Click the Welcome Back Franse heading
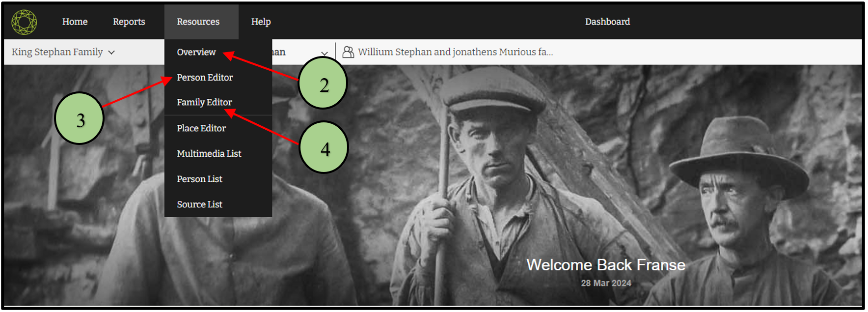Viewport: 868px width, 312px height. (x=606, y=265)
